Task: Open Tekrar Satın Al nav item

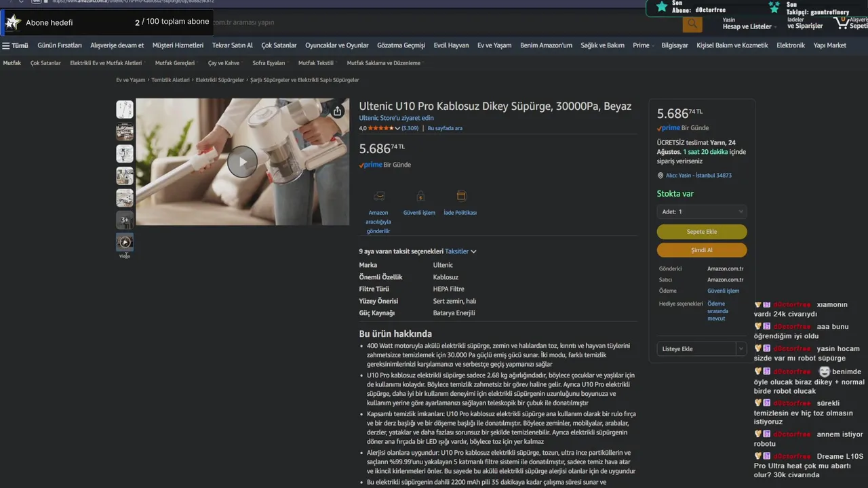Action: pyautogui.click(x=232, y=45)
